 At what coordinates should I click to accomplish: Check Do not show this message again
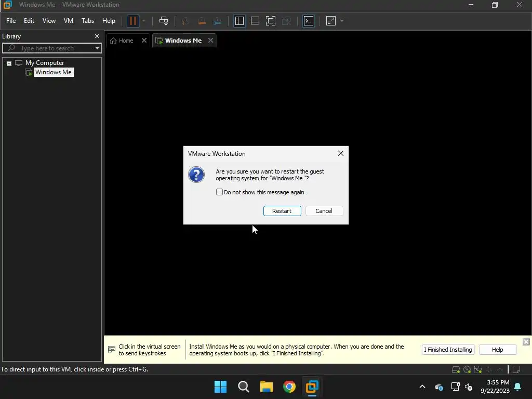[220, 192]
